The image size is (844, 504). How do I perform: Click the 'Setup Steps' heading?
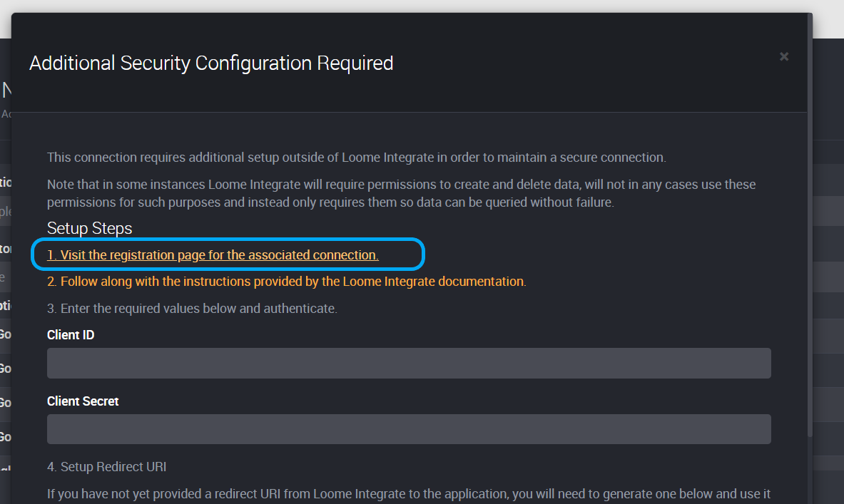click(89, 228)
